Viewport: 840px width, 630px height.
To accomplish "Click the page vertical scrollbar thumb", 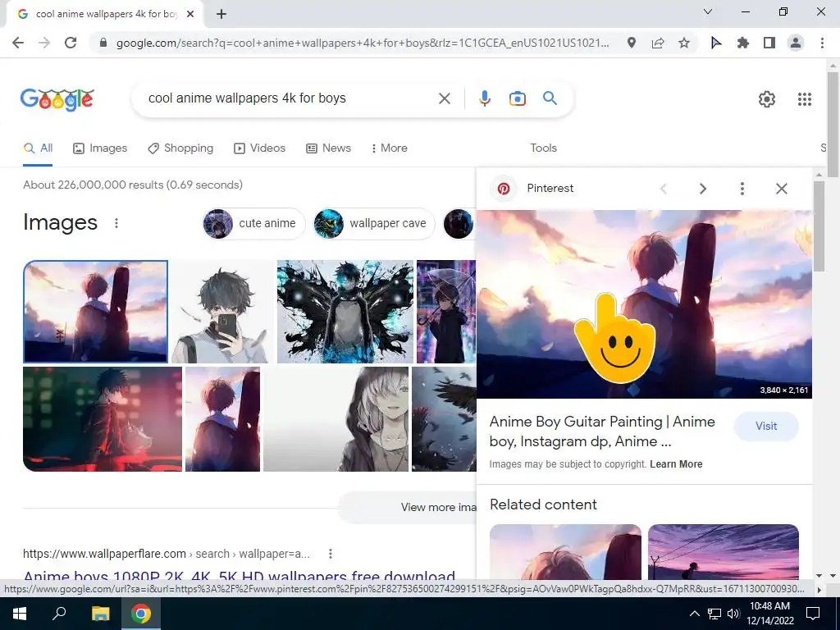I will (833, 125).
